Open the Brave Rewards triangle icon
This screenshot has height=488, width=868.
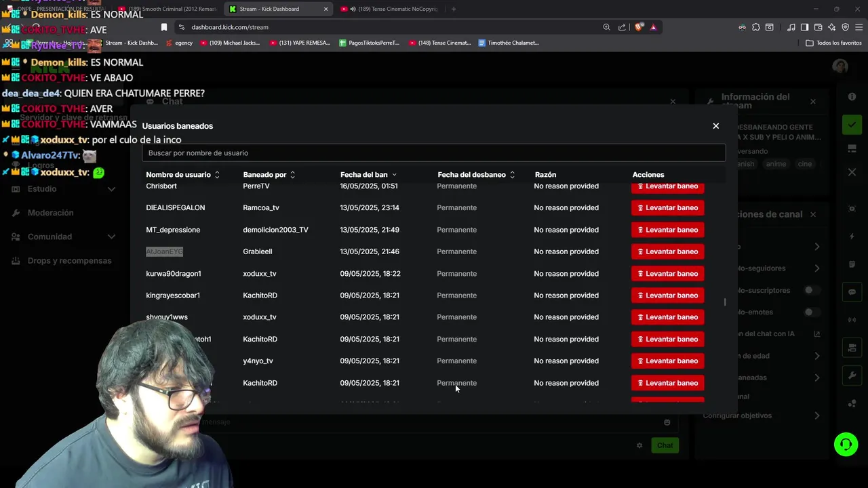(x=654, y=27)
